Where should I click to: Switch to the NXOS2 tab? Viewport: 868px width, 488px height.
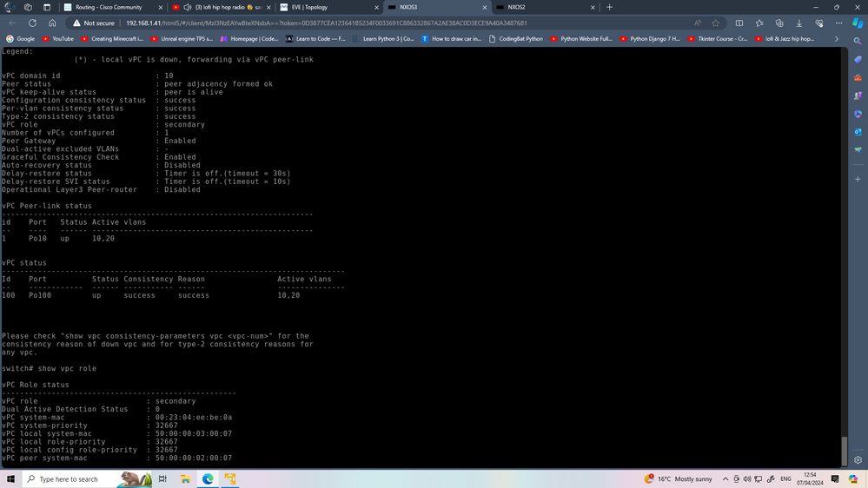[546, 7]
